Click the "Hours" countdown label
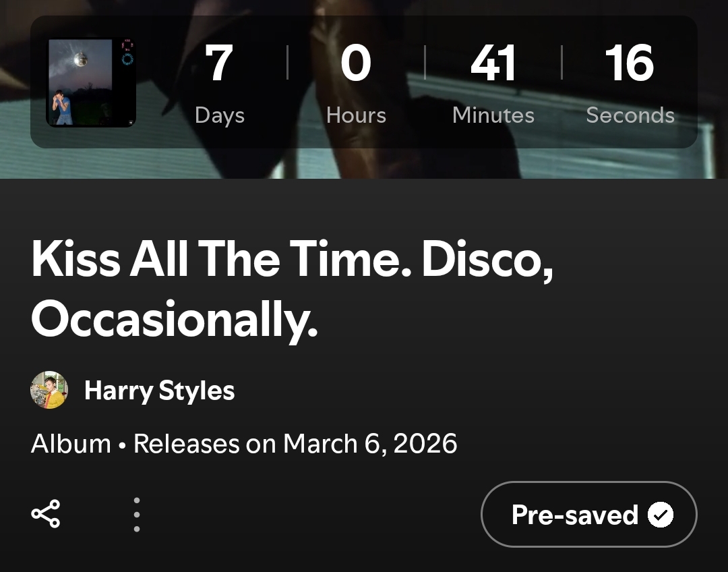 [356, 115]
